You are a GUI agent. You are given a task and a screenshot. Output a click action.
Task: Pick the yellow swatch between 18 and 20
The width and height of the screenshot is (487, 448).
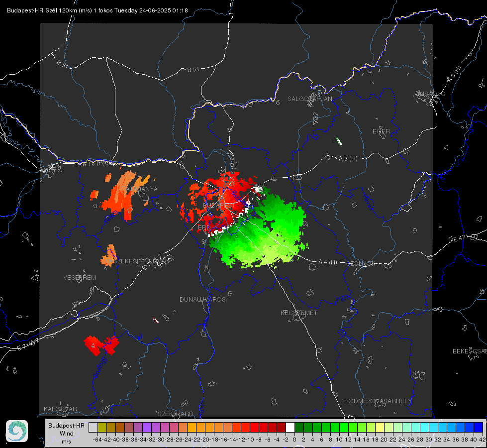point(380,428)
